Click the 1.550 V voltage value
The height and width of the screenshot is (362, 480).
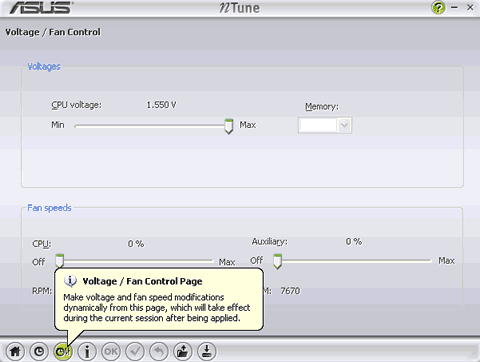[161, 105]
